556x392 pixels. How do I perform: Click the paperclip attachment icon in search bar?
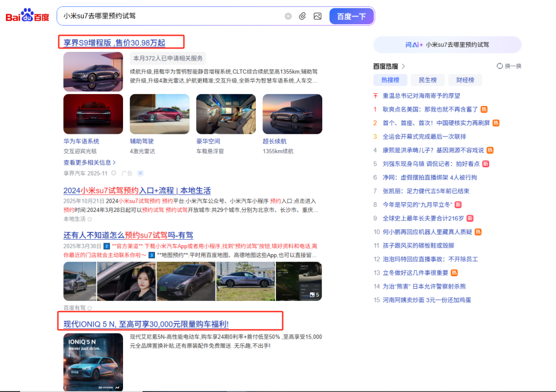[x=302, y=15]
